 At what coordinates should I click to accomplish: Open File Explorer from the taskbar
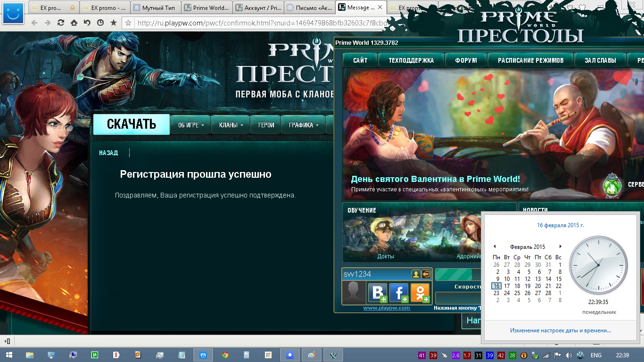click(x=30, y=355)
